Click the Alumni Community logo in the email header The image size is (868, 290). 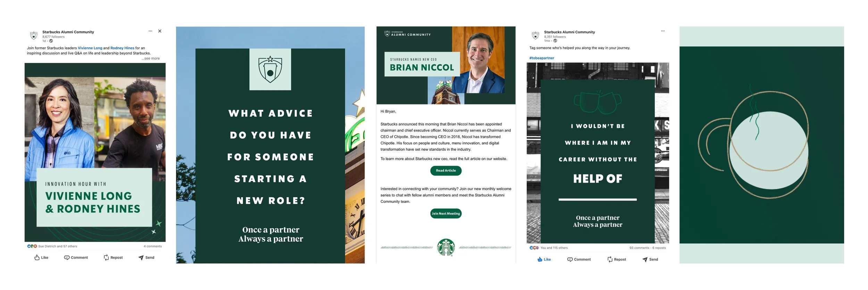pos(408,34)
